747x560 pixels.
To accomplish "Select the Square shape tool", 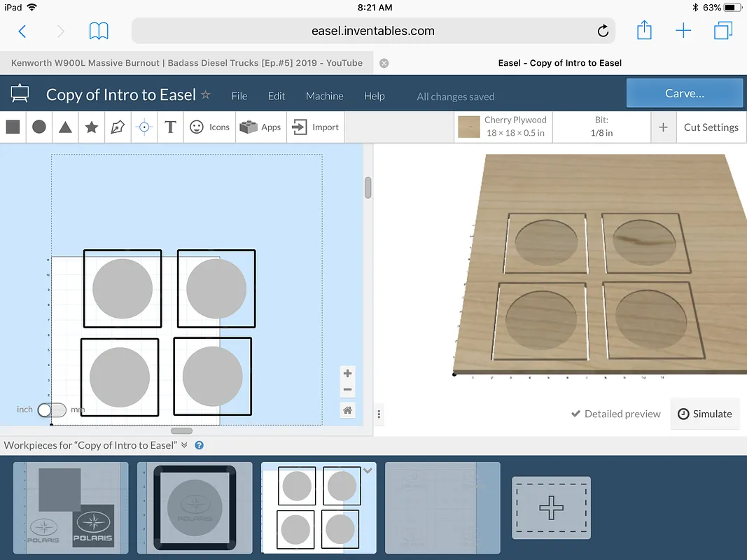I will pyautogui.click(x=13, y=127).
